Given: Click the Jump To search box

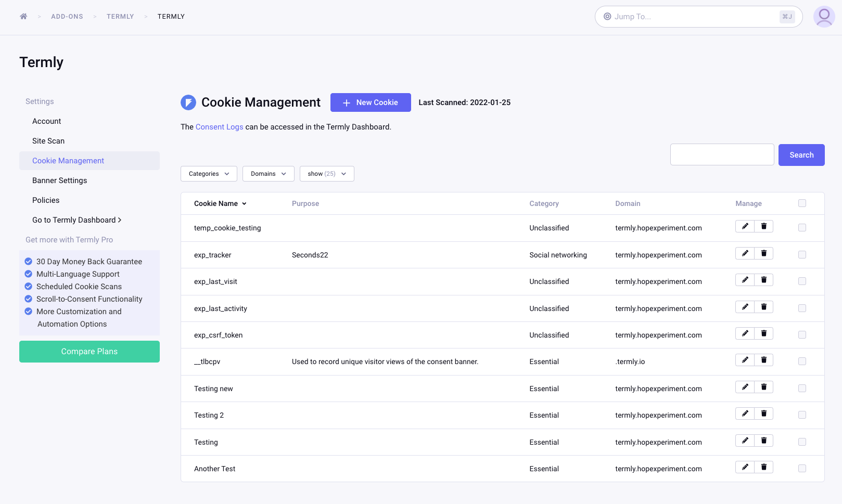Looking at the screenshot, I should (x=699, y=17).
